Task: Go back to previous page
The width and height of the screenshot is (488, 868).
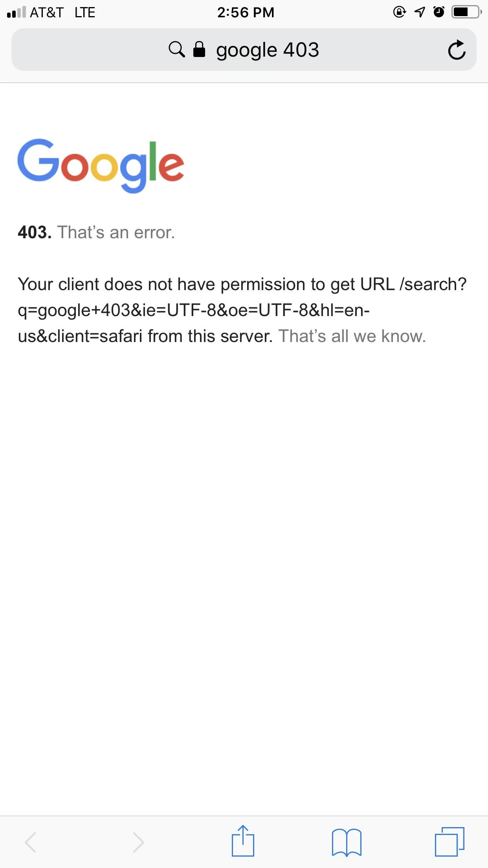Action: tap(31, 842)
